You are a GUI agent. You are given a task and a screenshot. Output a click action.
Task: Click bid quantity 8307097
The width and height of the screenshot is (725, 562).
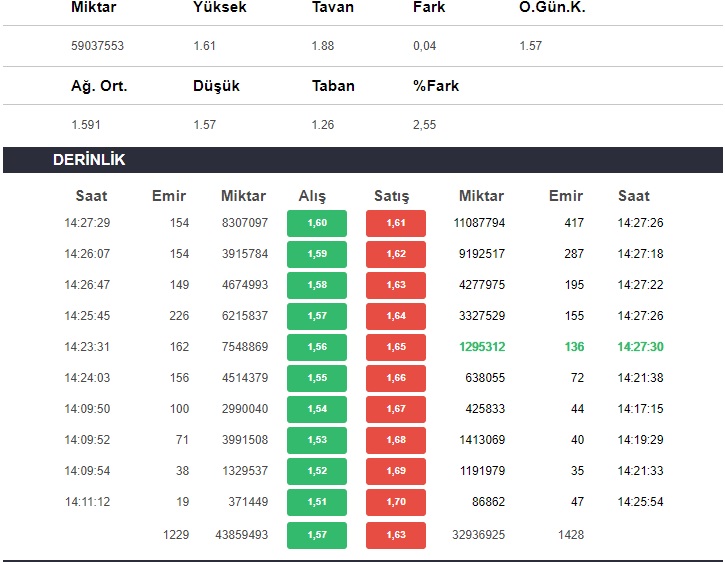[245, 223]
